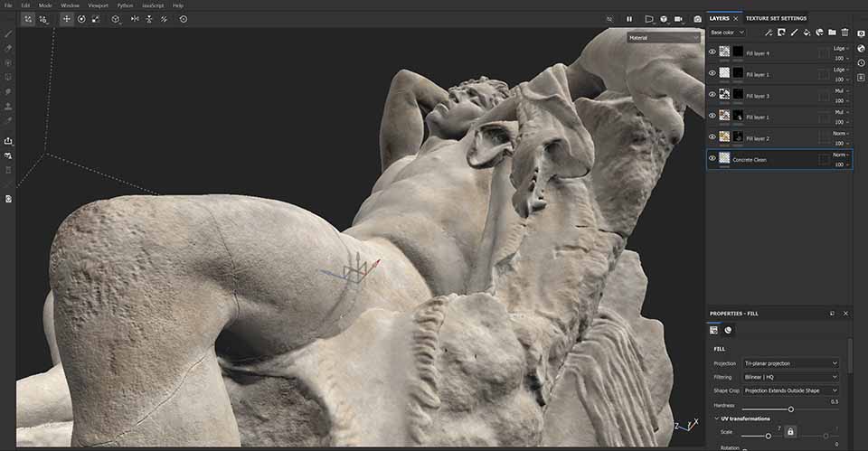Open the Log icon on right dock

click(x=861, y=78)
